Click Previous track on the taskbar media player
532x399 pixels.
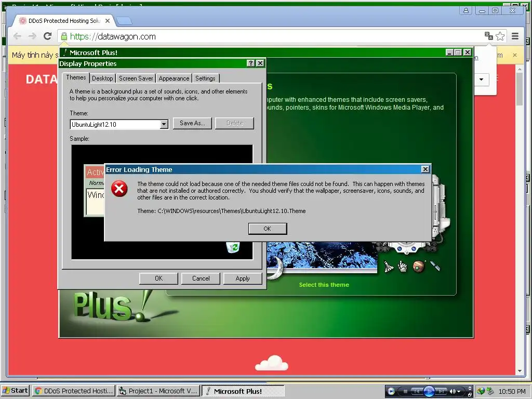point(416,391)
